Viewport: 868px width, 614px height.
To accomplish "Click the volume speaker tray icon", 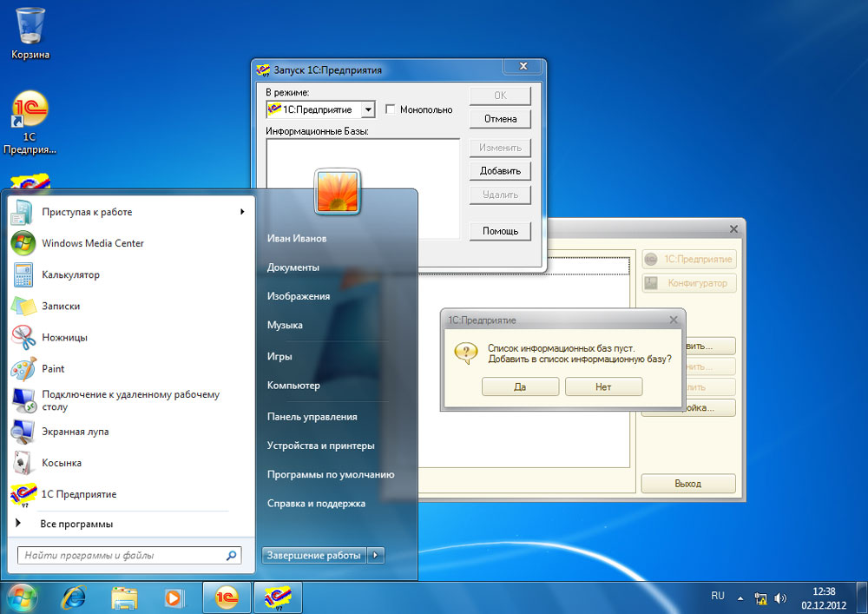I will [780, 597].
